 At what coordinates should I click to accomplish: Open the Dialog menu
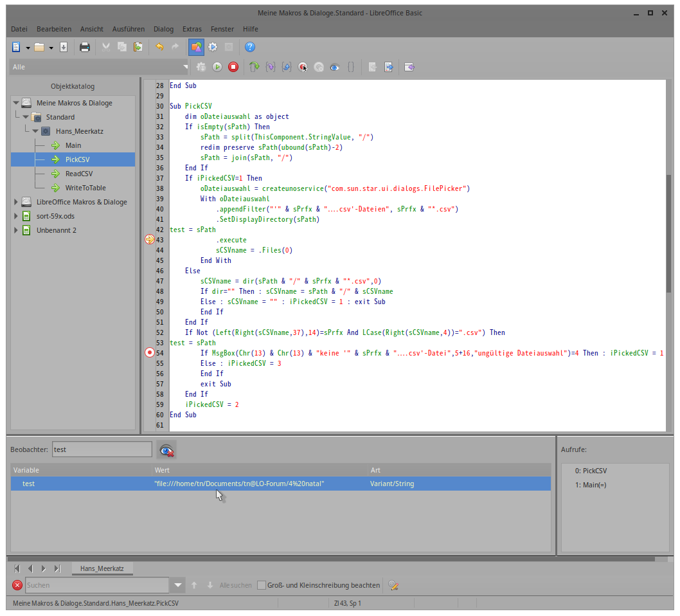coord(163,29)
